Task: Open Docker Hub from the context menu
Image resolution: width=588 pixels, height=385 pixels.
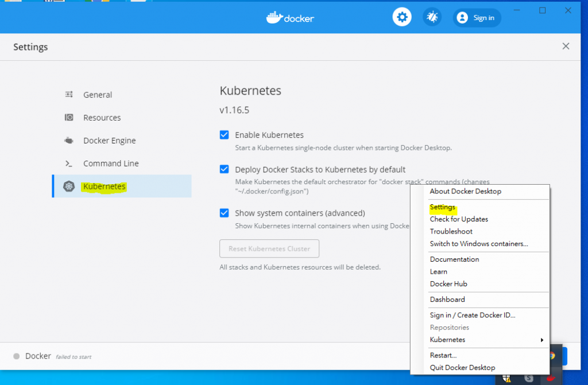Action: (x=448, y=284)
